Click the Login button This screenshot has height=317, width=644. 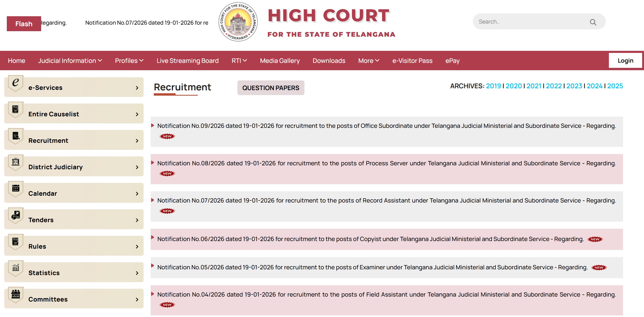click(625, 61)
